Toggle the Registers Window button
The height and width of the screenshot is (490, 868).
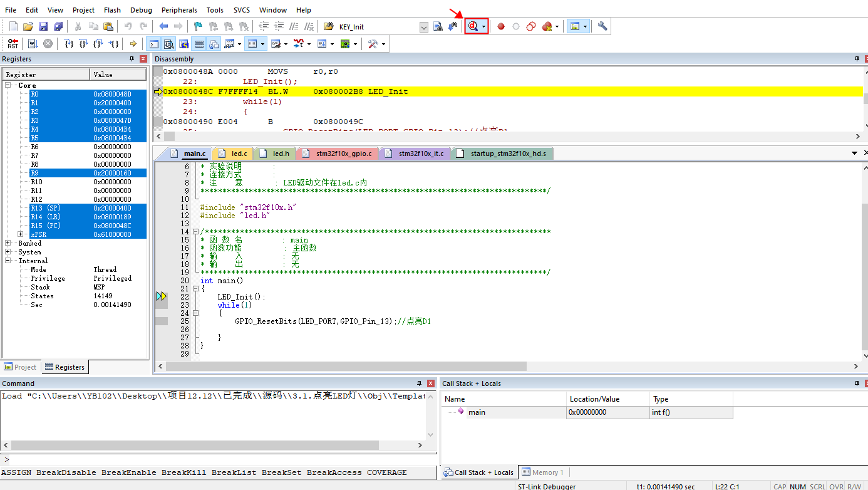(199, 44)
